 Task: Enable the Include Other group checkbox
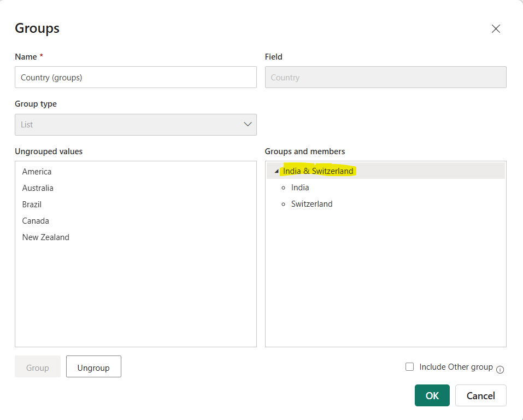pyautogui.click(x=409, y=366)
